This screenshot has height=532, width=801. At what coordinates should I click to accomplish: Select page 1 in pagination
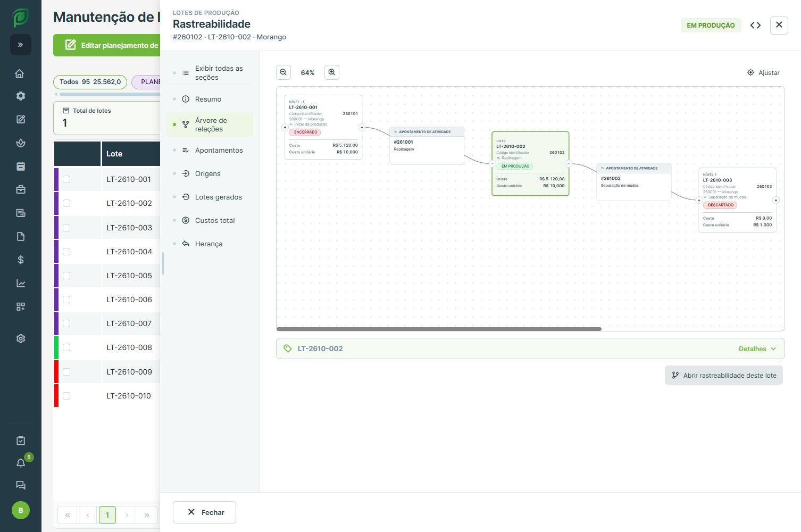click(x=107, y=515)
